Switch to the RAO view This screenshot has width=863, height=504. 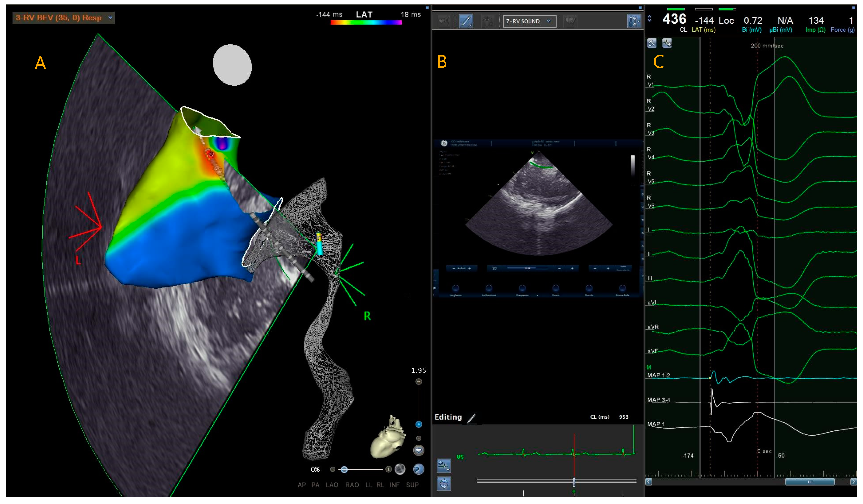point(352,485)
